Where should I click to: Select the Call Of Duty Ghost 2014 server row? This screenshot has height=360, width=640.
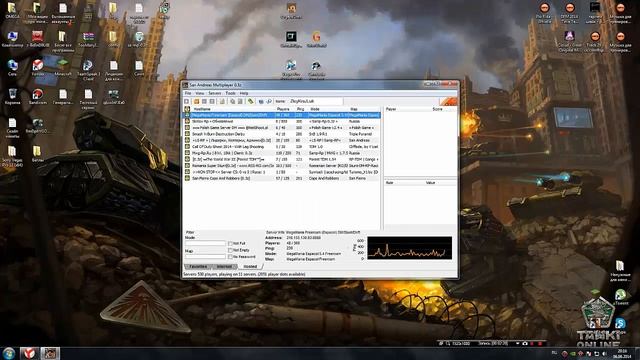pyautogui.click(x=282, y=147)
